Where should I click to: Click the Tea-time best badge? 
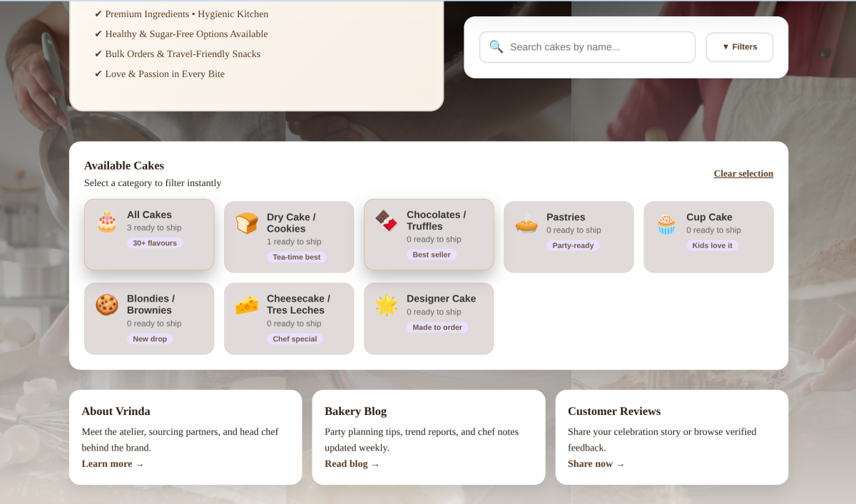[297, 257]
